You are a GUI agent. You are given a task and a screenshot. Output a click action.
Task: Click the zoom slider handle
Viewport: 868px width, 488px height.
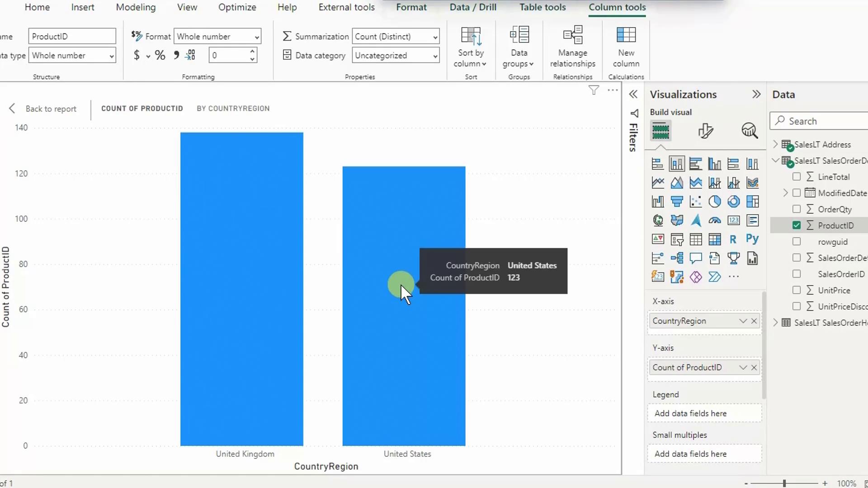pyautogui.click(x=784, y=483)
